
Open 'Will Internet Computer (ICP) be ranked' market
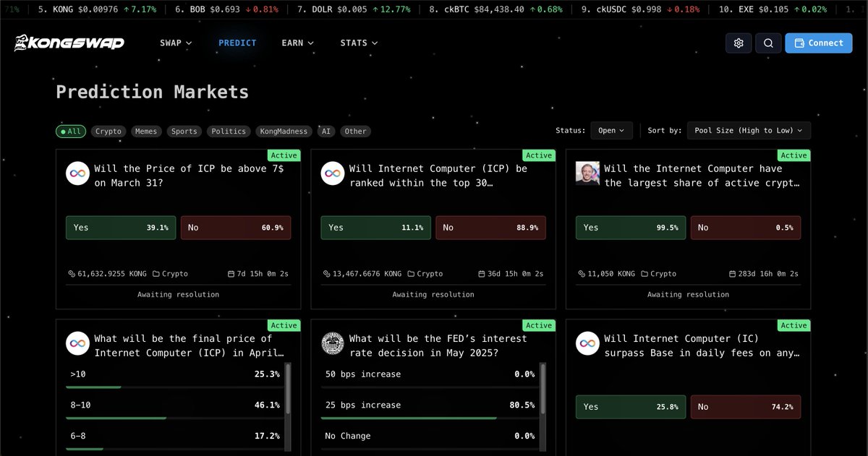click(438, 176)
